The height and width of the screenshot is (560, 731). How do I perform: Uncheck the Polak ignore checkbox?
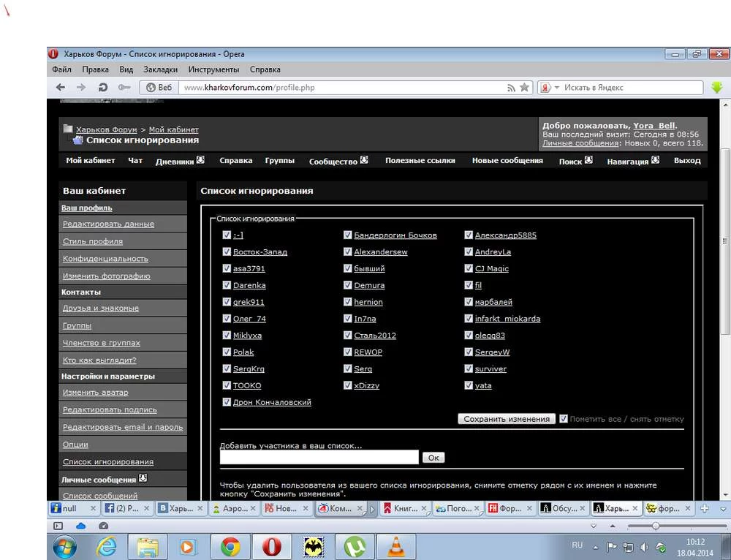227,352
